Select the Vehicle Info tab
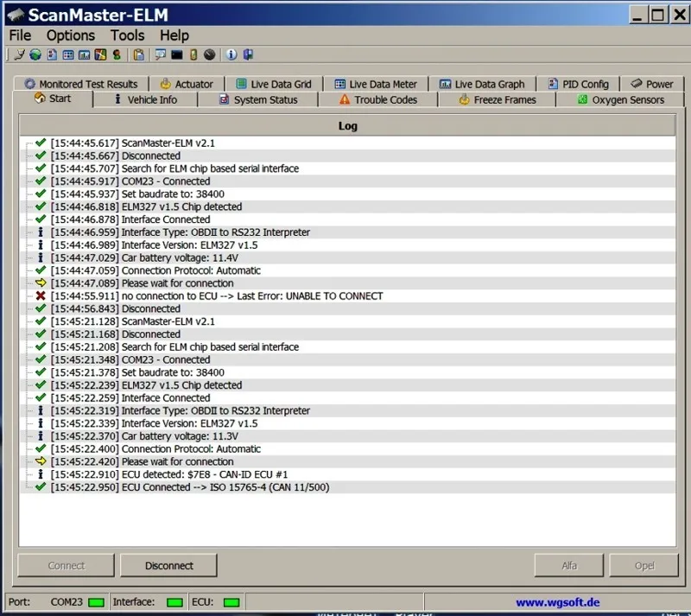Image resolution: width=691 pixels, height=616 pixels. [145, 100]
